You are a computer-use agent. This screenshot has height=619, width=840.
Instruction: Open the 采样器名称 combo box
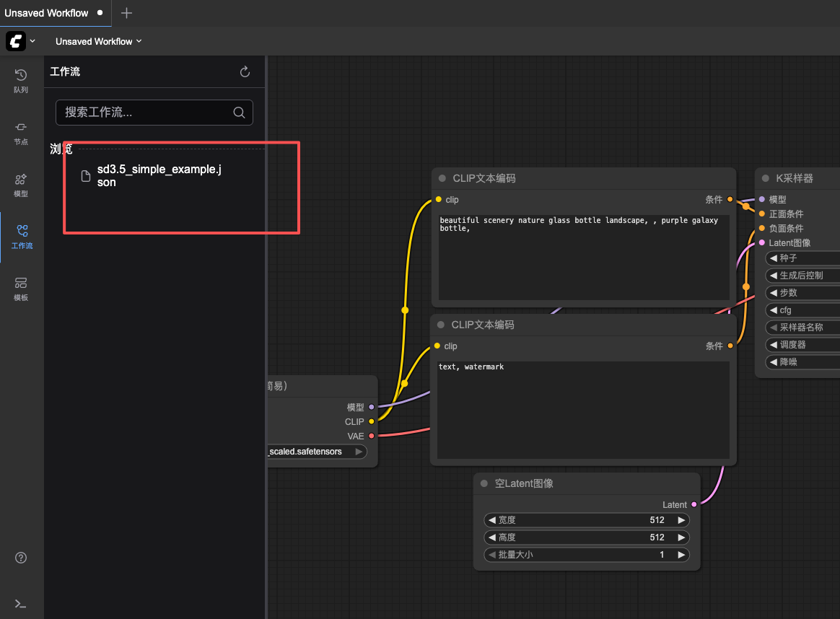(x=801, y=328)
